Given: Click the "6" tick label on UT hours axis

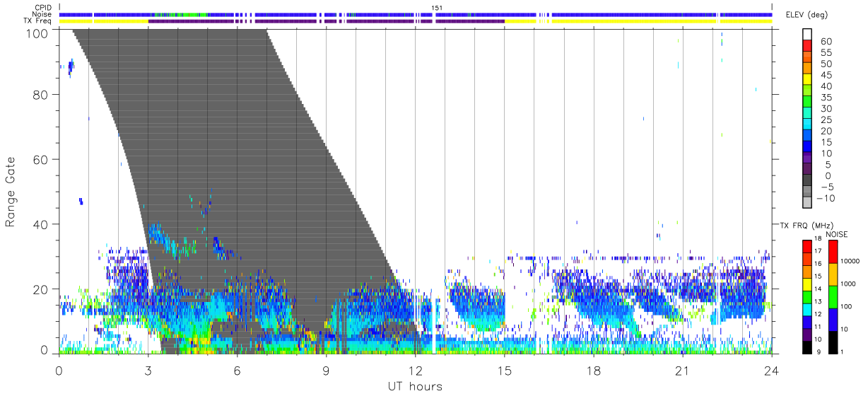Looking at the screenshot, I should tap(237, 370).
